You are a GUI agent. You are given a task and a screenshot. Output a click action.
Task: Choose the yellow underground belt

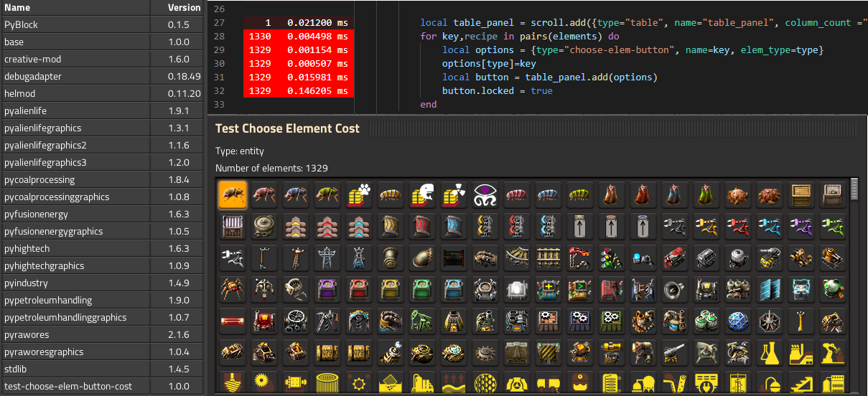point(390,225)
